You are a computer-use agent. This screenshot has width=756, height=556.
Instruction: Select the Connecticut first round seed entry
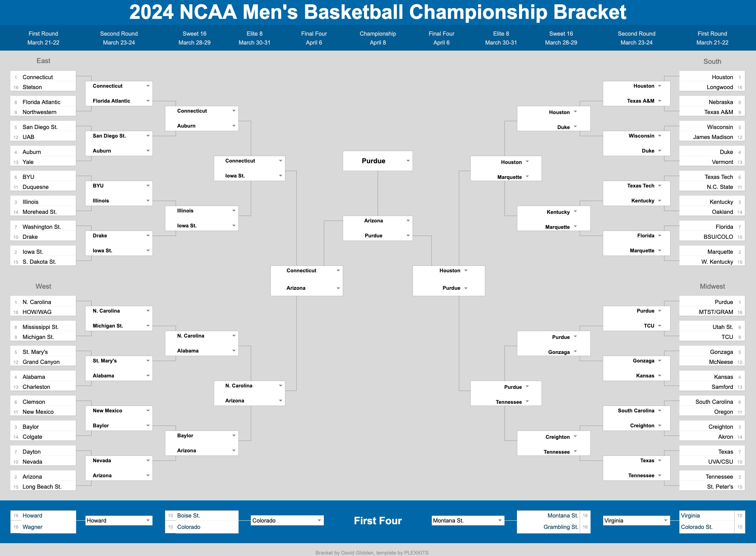pos(38,77)
